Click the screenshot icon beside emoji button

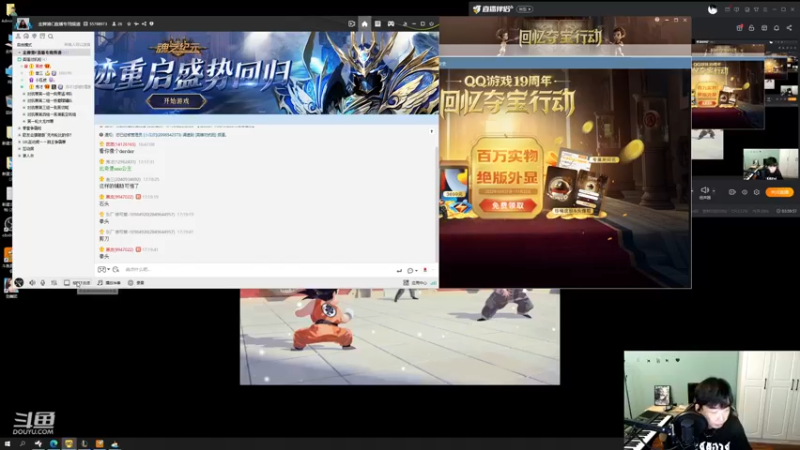point(116,269)
